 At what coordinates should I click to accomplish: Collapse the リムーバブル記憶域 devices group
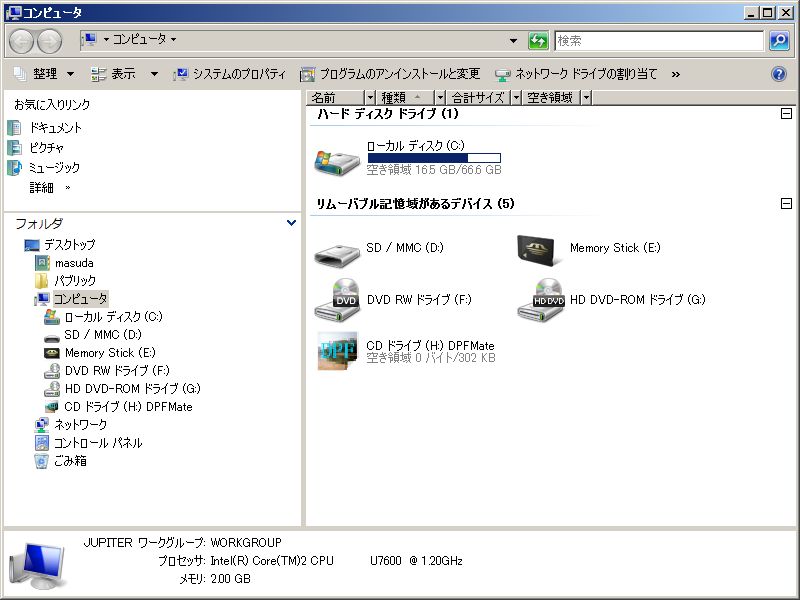tap(786, 204)
